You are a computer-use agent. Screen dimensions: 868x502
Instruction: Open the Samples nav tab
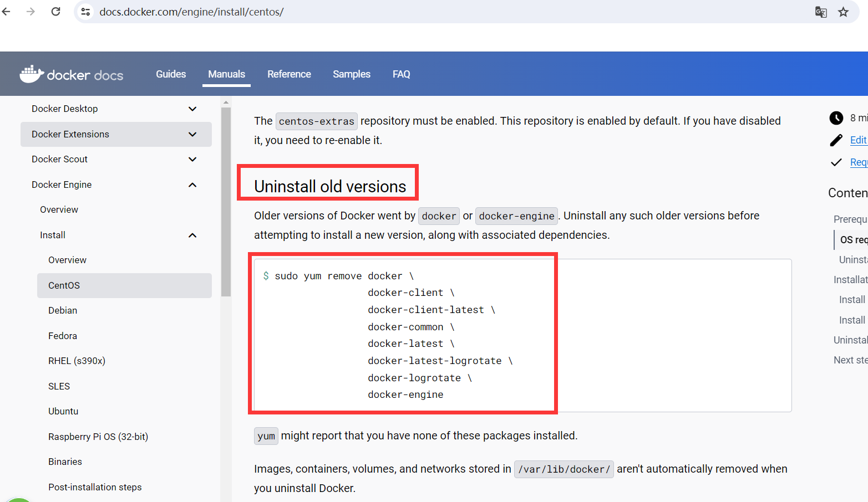352,74
